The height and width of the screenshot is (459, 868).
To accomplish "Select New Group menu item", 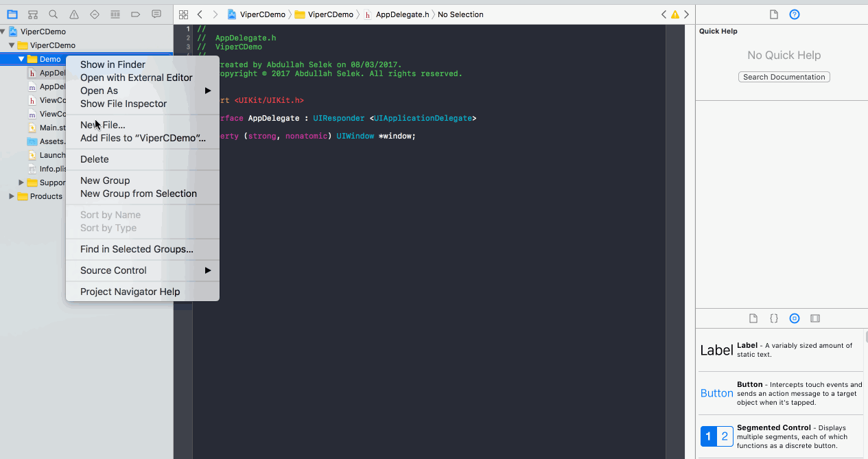I will tap(142, 180).
